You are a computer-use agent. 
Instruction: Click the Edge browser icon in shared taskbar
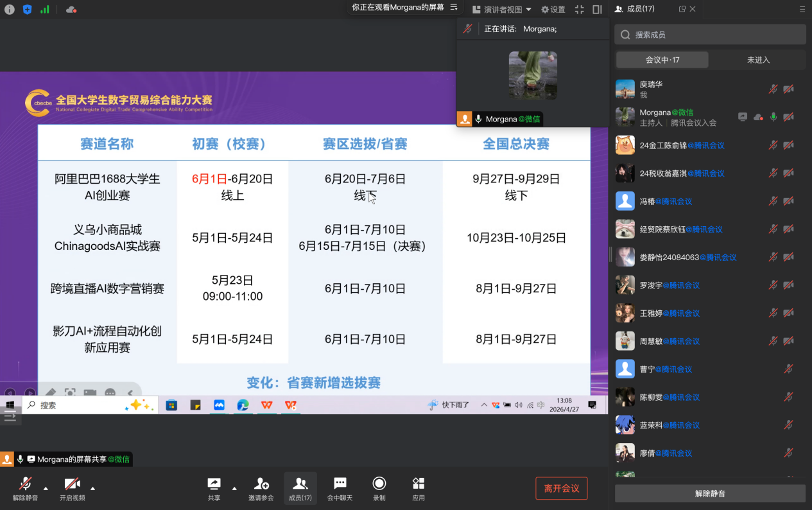point(243,405)
